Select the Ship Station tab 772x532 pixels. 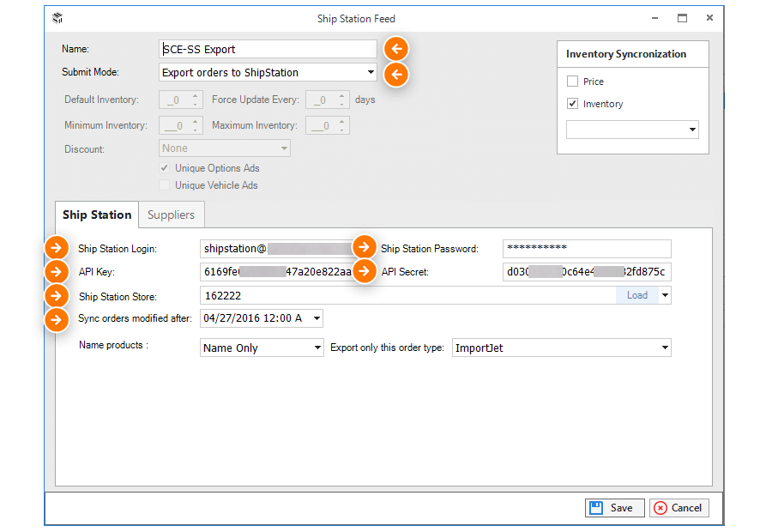(97, 215)
